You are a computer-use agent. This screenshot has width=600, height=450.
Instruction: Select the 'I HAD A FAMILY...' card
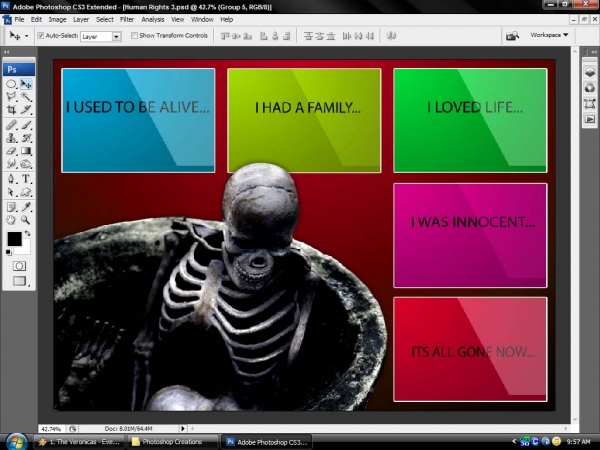[x=304, y=121]
